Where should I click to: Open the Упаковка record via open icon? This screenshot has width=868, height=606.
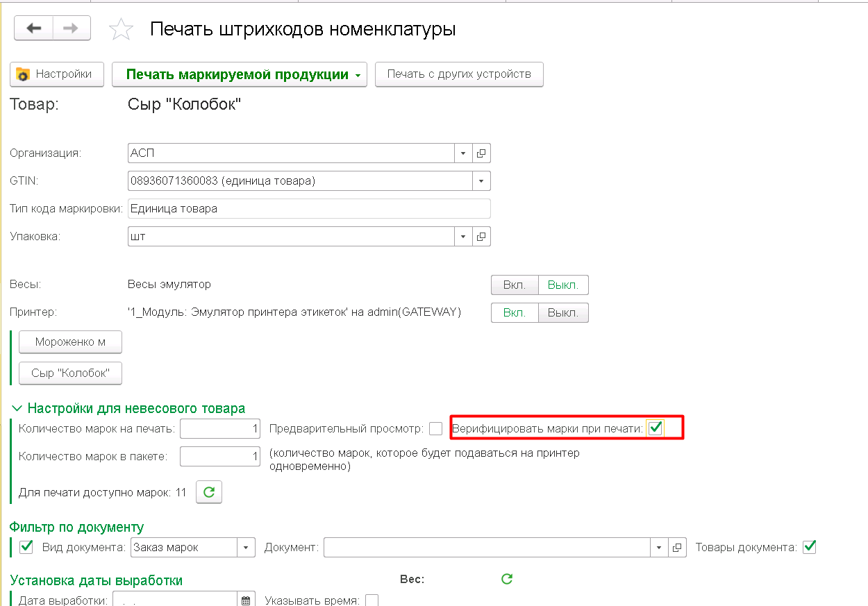tap(481, 237)
